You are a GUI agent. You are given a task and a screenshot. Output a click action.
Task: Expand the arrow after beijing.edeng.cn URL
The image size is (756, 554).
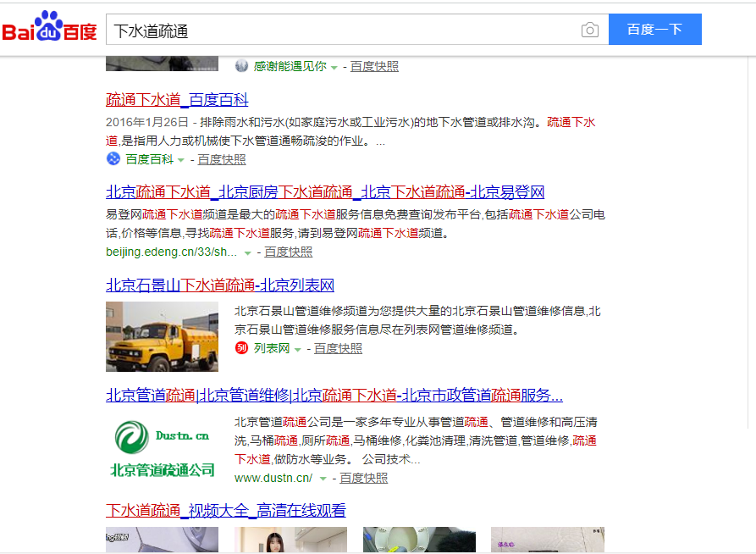pos(247,253)
